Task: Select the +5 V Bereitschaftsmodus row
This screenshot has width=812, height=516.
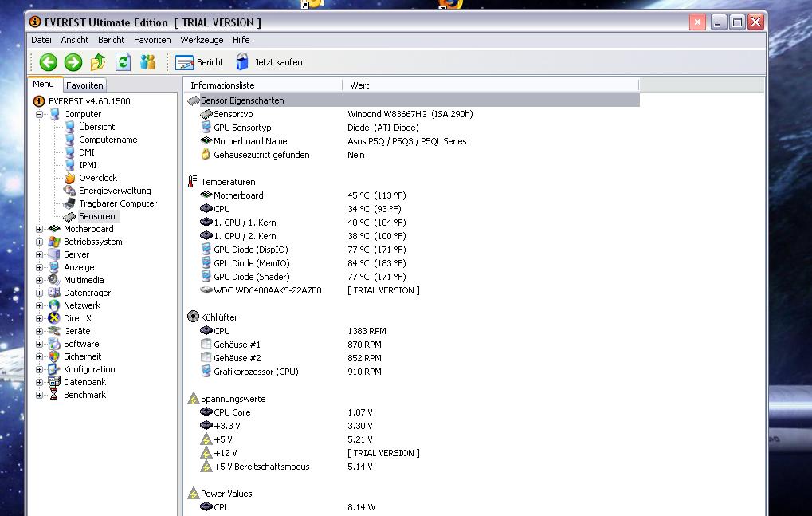Action: coord(413,467)
